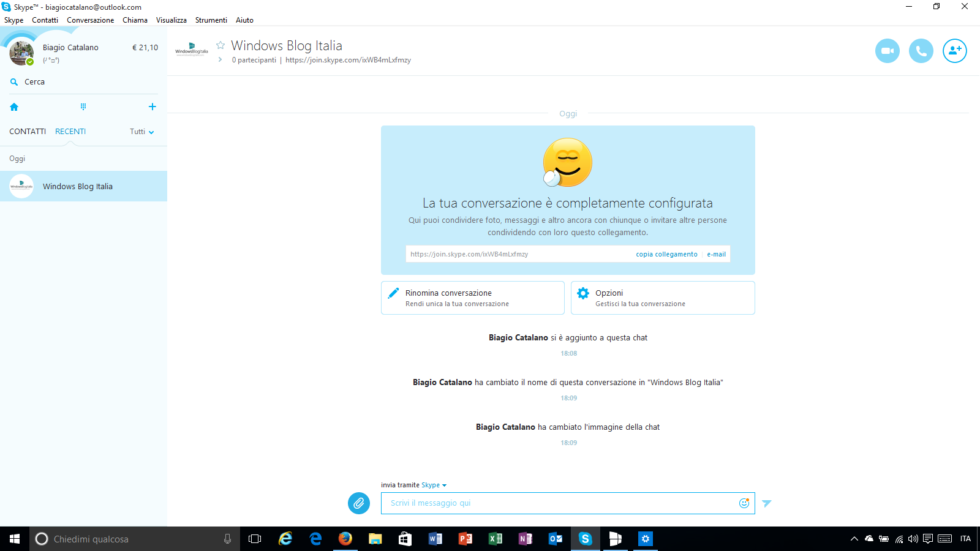Viewport: 980px width, 551px height.
Task: Open Windows Store from taskbar
Action: point(405,539)
